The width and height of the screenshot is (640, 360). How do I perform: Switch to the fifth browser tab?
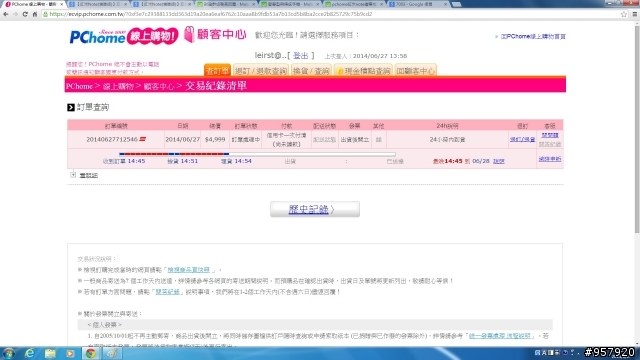pyautogui.click(x=290, y=4)
